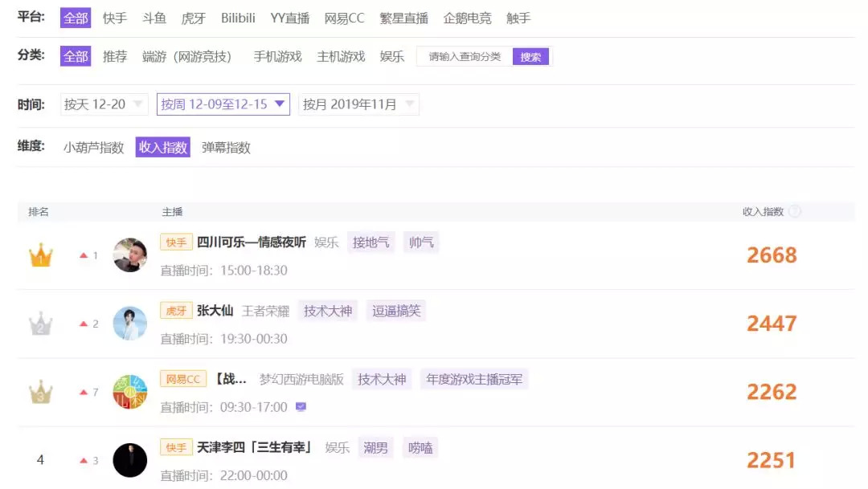The height and width of the screenshot is (489, 868).
Task: Open the 【战... streamer avatar
Action: click(x=129, y=392)
